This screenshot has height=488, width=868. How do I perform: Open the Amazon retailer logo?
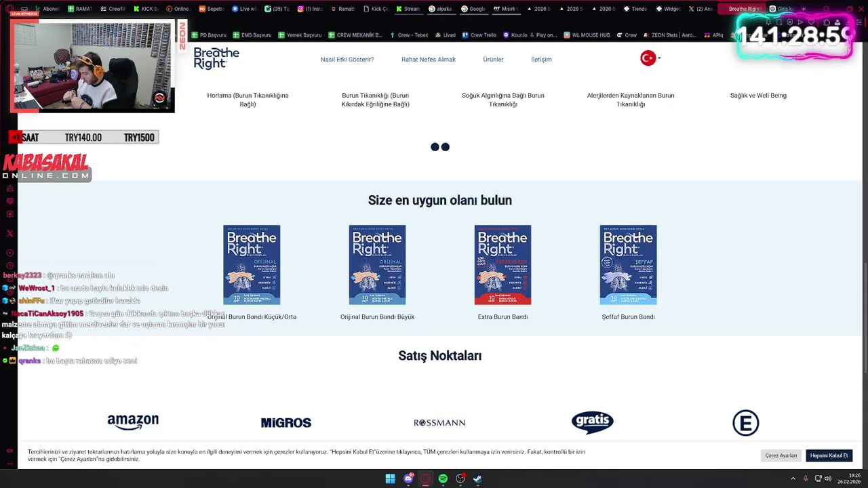(133, 422)
